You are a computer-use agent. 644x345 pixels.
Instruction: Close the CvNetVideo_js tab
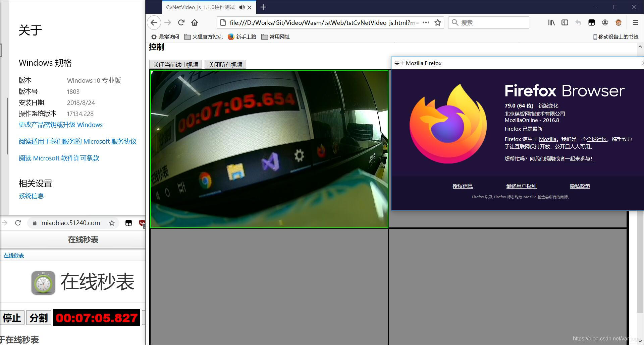click(249, 7)
